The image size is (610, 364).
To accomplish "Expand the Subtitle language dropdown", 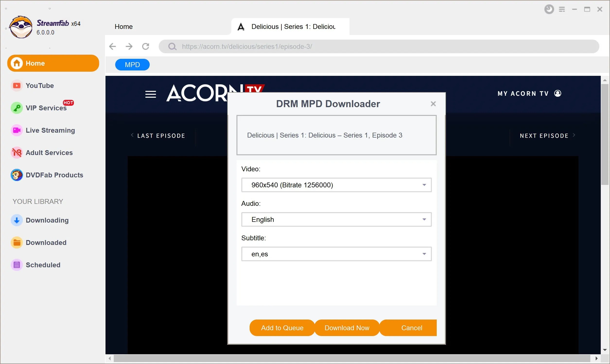I will 424,254.
